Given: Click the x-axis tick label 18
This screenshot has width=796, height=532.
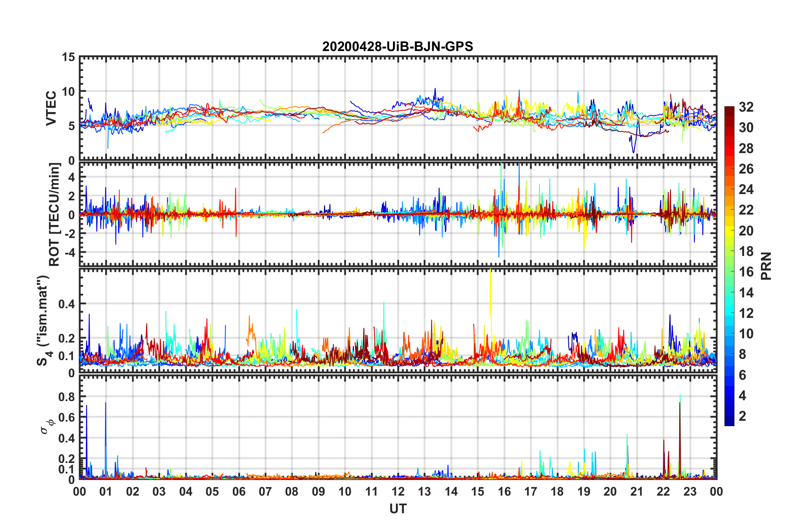Looking at the screenshot, I should tap(557, 491).
